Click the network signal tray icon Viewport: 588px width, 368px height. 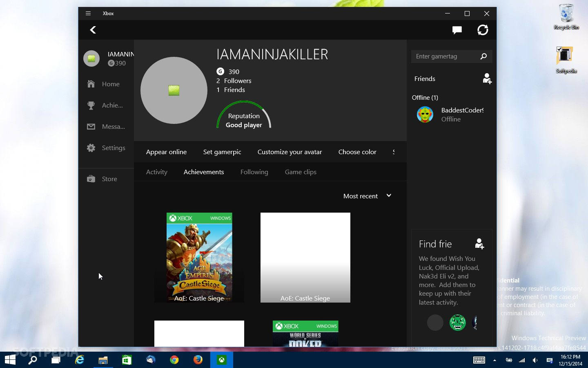click(522, 360)
